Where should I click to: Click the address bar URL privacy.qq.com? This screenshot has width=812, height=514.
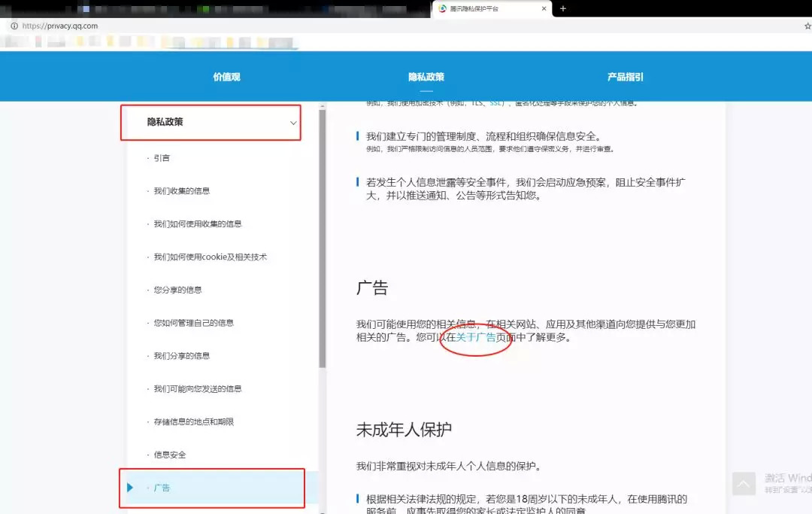tap(60, 26)
